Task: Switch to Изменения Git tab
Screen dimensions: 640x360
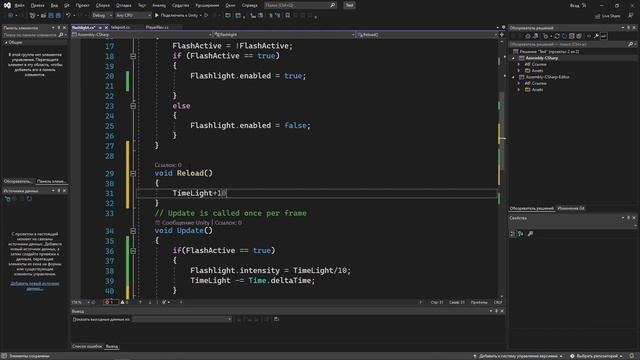Action: click(571, 209)
